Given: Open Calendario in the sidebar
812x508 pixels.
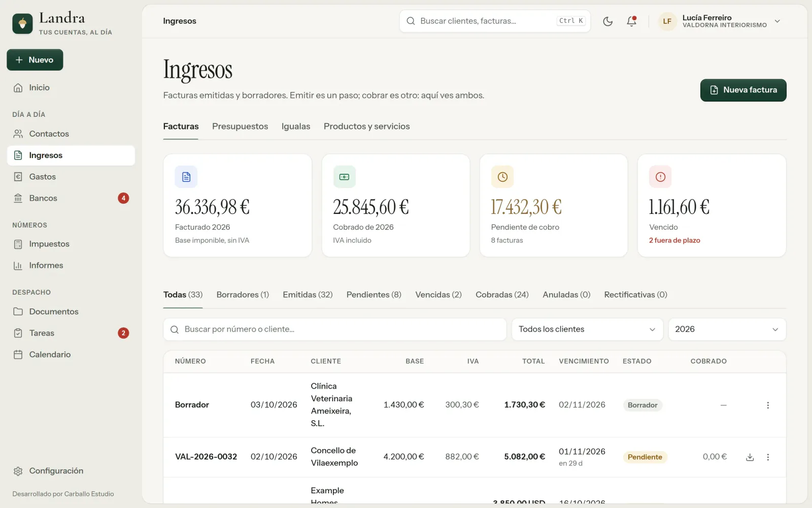Looking at the screenshot, I should click(71, 355).
